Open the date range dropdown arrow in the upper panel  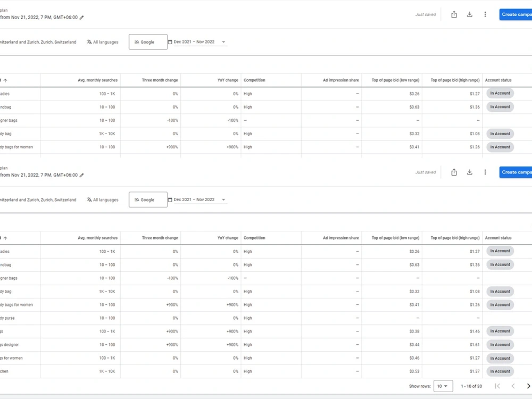223,42
